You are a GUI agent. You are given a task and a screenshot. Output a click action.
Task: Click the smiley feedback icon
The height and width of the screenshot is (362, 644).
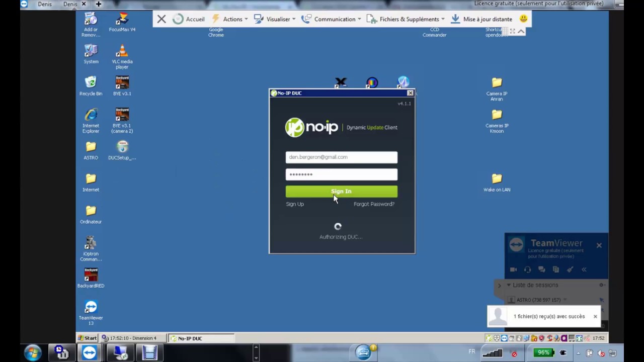tap(523, 19)
